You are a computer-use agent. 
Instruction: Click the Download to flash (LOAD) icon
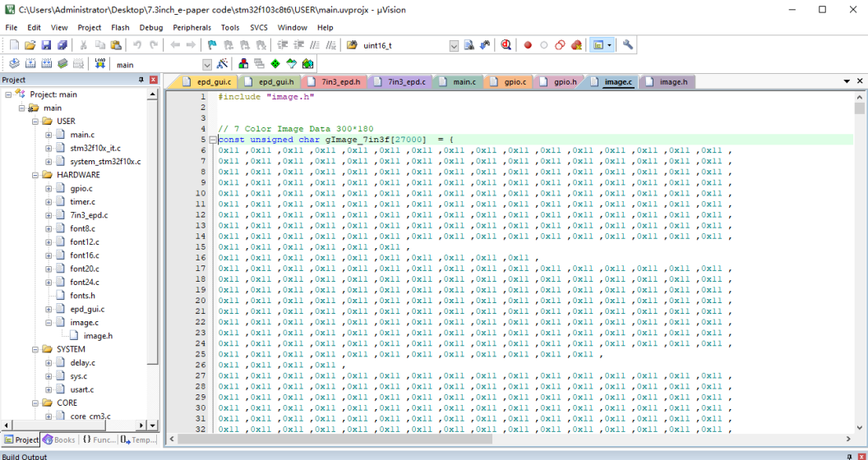pyautogui.click(x=99, y=64)
